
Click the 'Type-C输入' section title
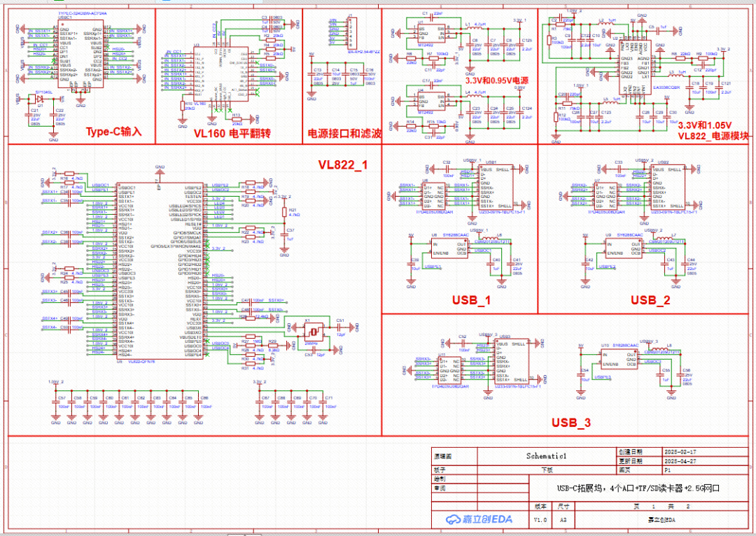point(114,132)
